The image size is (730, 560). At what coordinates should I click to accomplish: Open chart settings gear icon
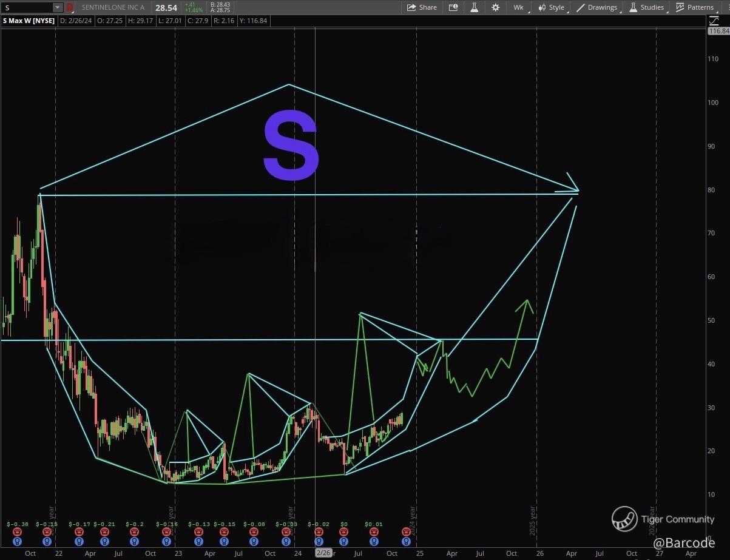(496, 7)
